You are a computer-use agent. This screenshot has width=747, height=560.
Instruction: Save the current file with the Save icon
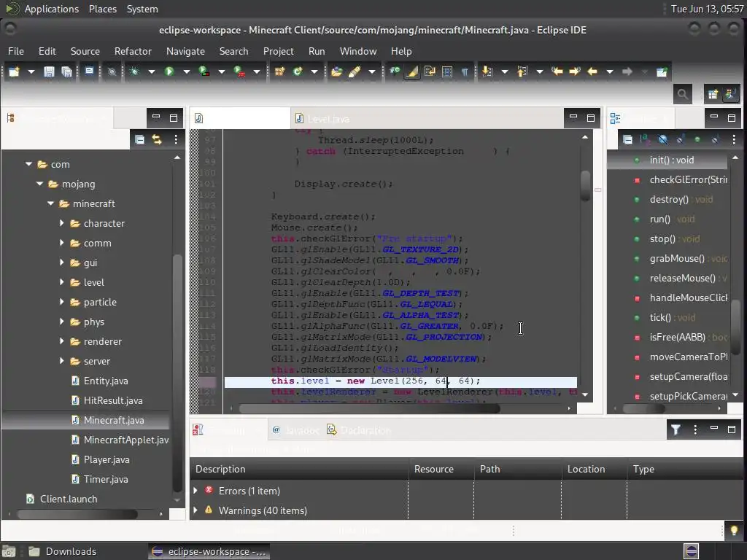[49, 71]
